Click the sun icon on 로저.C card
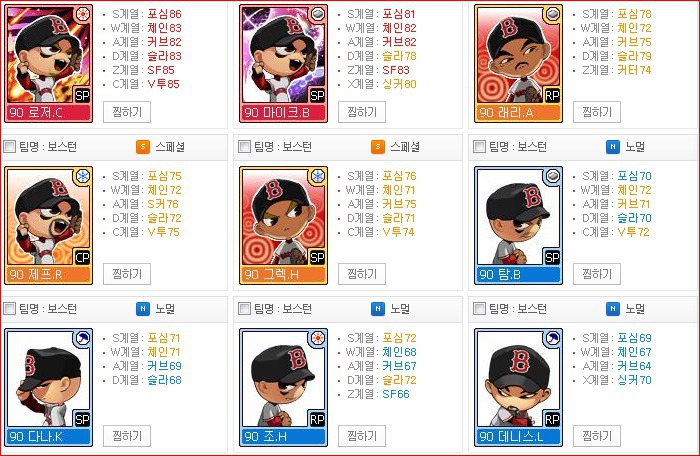This screenshot has width=700, height=456. pos(83,14)
